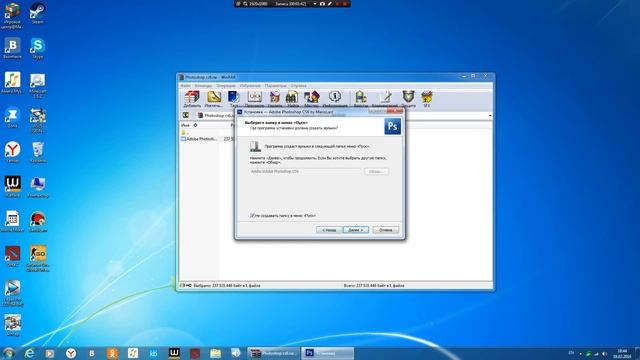This screenshot has height=360, width=640.
Task: Toggle the no Start menu folder checkbox
Action: (x=252, y=215)
